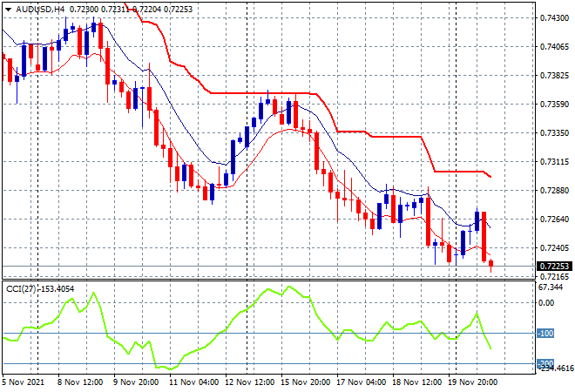The height and width of the screenshot is (392, 575).
Task: Click the 0.73590 price axis label
Action: point(554,105)
